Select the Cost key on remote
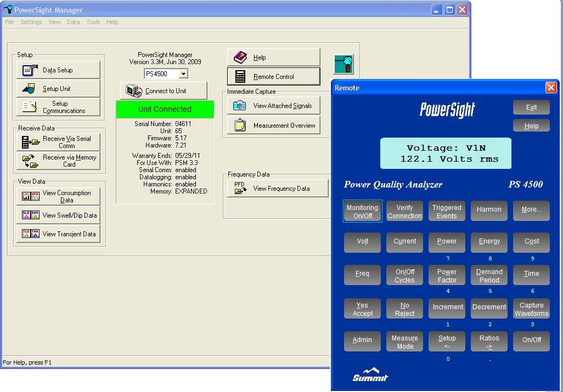This screenshot has height=392, width=563. click(531, 242)
